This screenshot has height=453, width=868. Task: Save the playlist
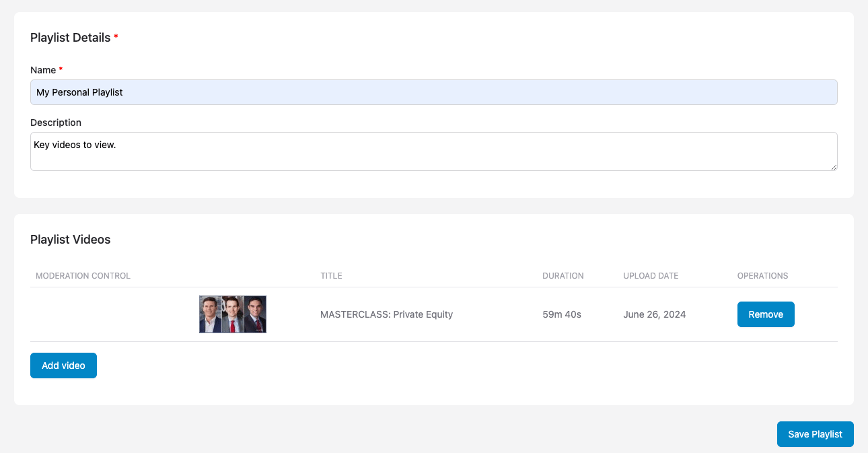815,434
